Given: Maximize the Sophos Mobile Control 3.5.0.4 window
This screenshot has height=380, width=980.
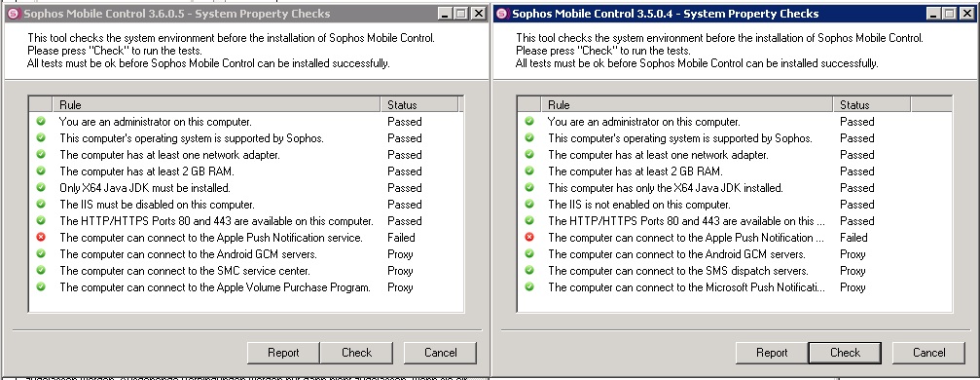Looking at the screenshot, I should [x=950, y=13].
